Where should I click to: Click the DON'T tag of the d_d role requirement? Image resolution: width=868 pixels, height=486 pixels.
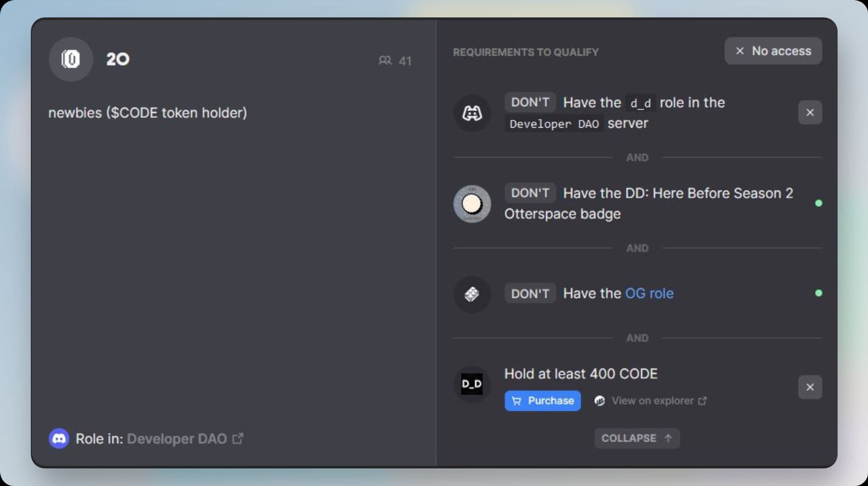[530, 102]
